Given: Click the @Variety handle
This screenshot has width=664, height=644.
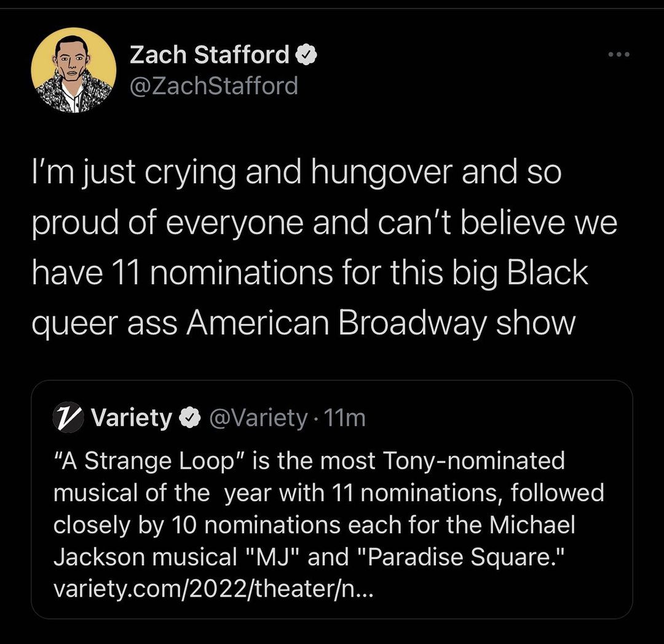Looking at the screenshot, I should 258,418.
